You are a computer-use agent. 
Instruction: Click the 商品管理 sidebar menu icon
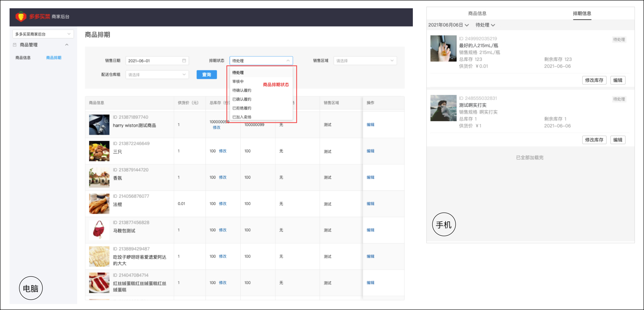(x=15, y=45)
